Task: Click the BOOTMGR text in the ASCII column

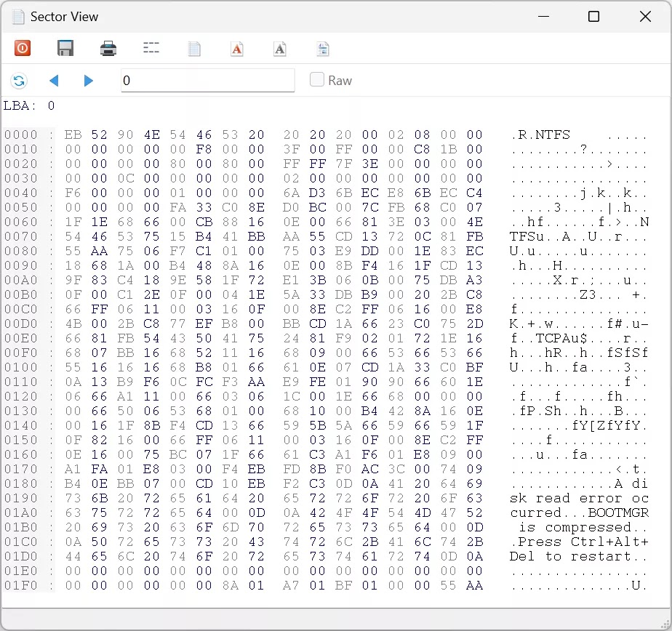Action: pos(618,513)
